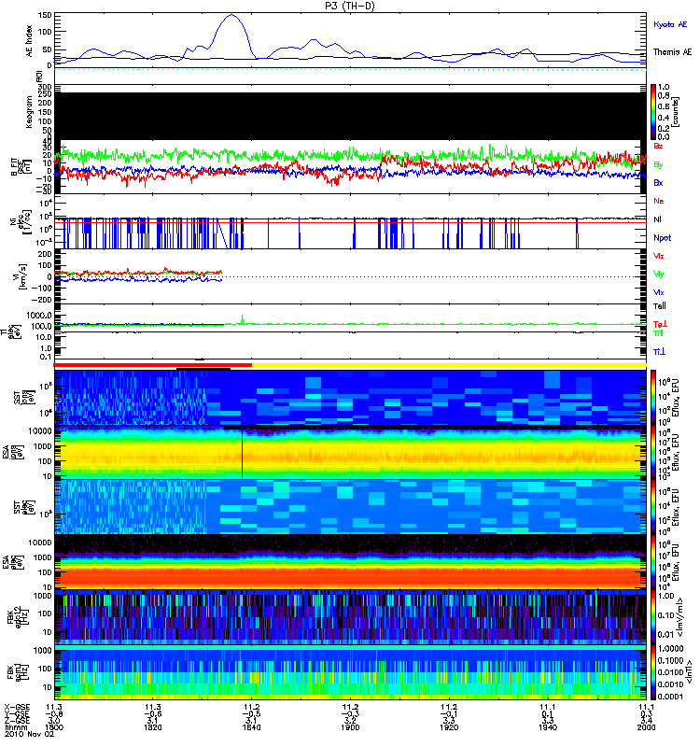Click the black Tell temperature legend label
The height and width of the screenshot is (747, 700).
[660, 306]
